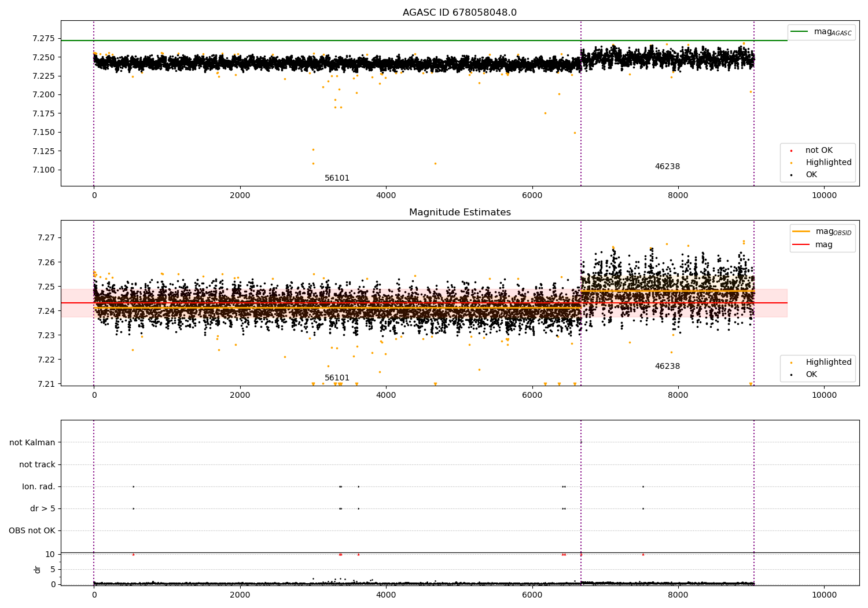Click the "7.275" y-axis tick in top plot
Image resolution: width=868 pixels, height=608 pixels.
(44, 39)
